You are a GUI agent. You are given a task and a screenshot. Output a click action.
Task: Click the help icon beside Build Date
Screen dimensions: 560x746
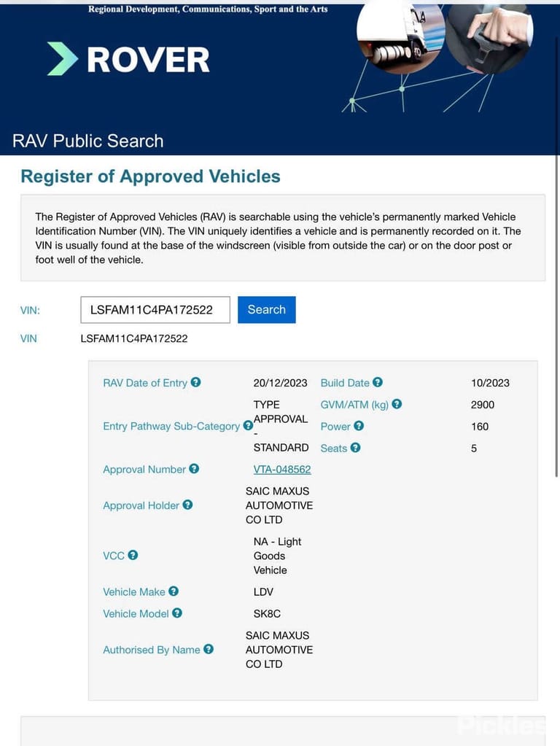click(377, 382)
